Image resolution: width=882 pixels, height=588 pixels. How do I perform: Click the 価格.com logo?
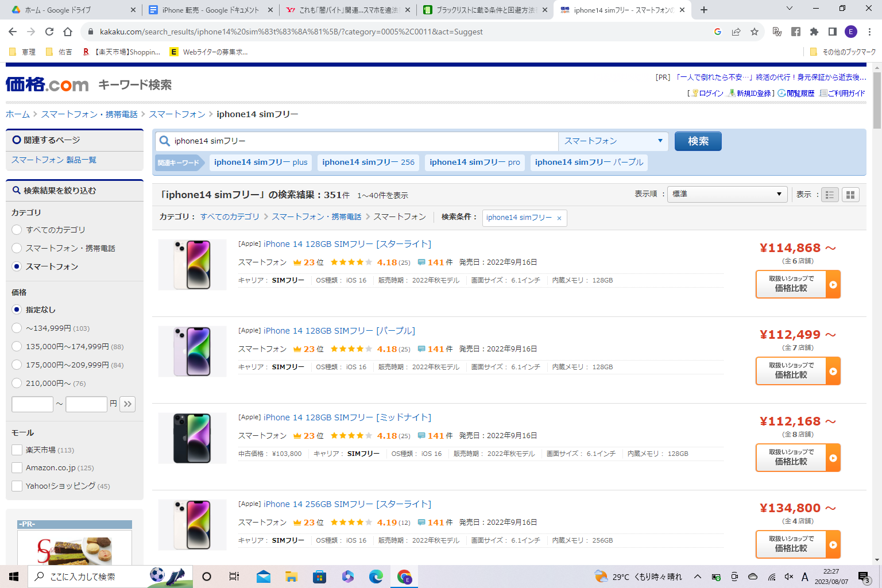click(47, 84)
